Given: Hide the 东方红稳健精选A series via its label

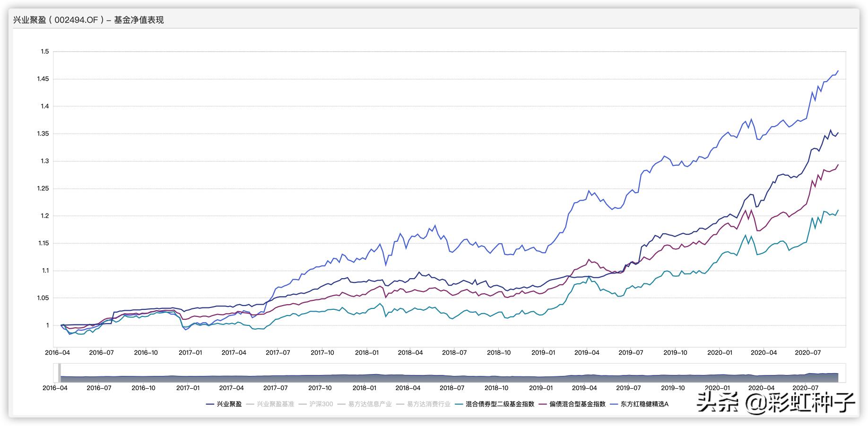Looking at the screenshot, I should 644,404.
